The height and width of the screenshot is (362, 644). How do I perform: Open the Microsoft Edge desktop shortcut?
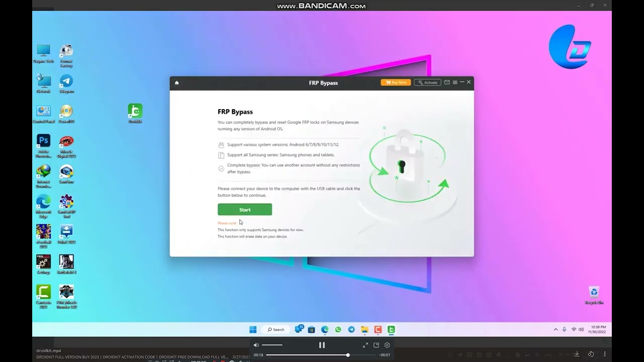coord(43,206)
